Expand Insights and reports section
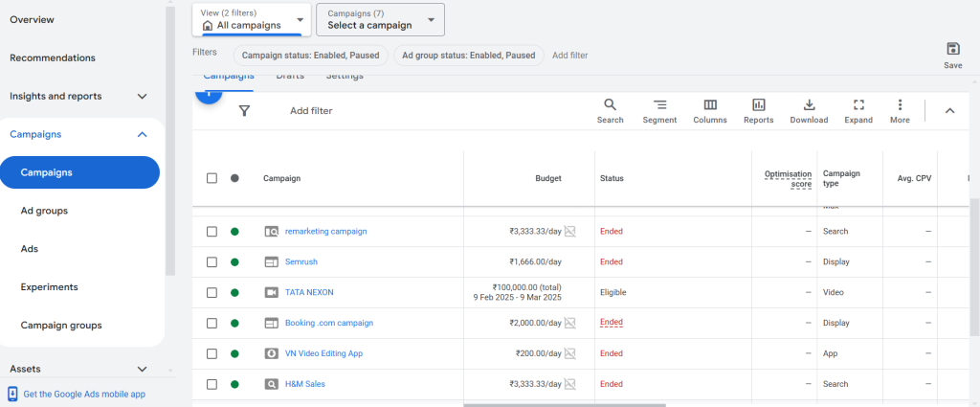980x407 pixels. click(x=142, y=97)
